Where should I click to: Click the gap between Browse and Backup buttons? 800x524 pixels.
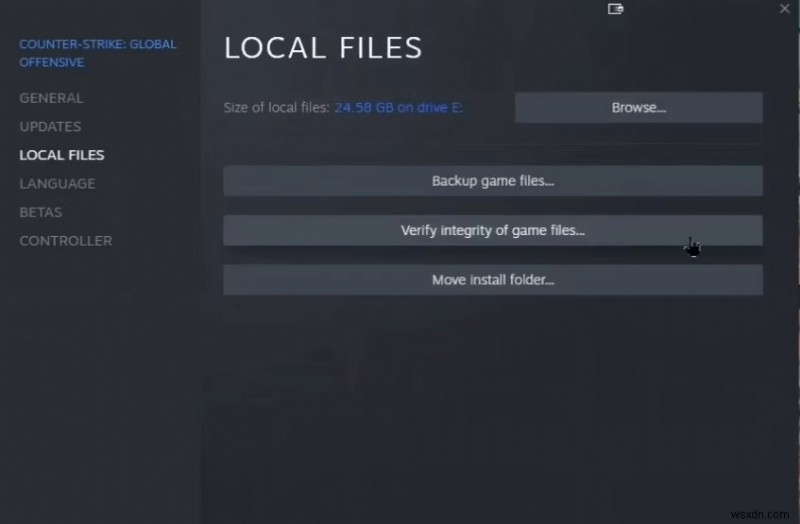pyautogui.click(x=492, y=145)
